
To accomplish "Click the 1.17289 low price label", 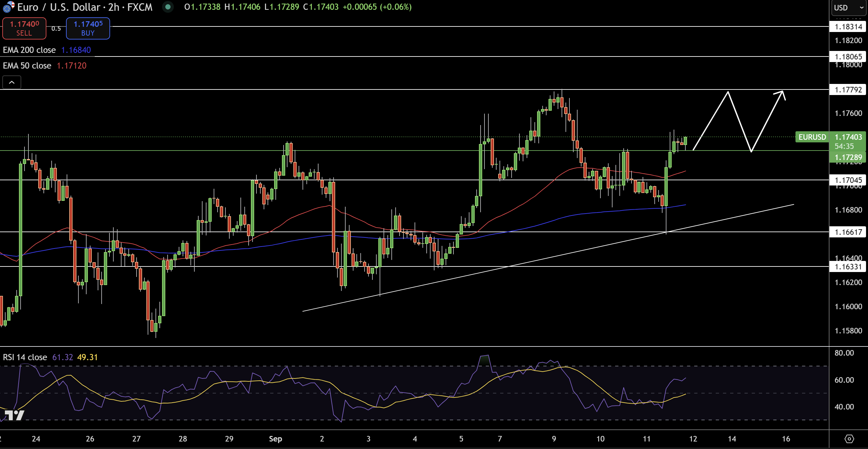I will [848, 157].
